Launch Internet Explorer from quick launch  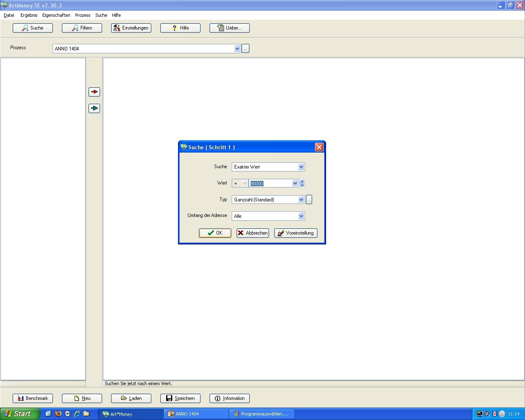(77, 414)
